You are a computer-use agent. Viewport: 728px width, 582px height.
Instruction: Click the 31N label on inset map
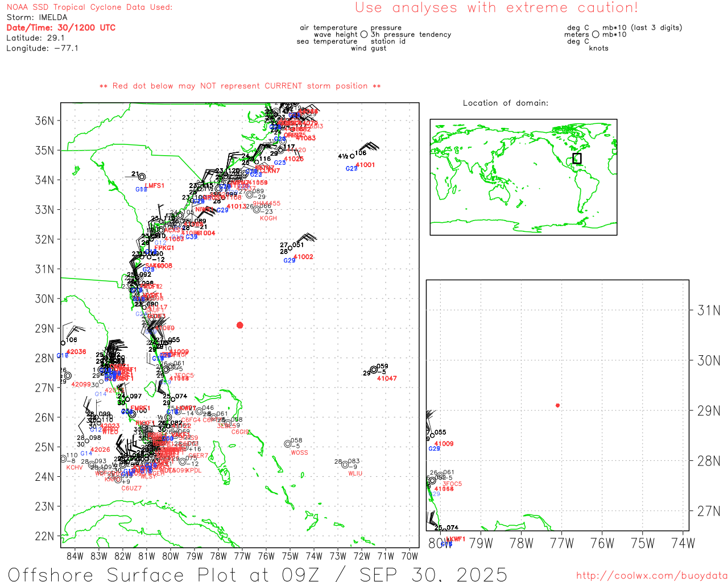[x=709, y=310]
